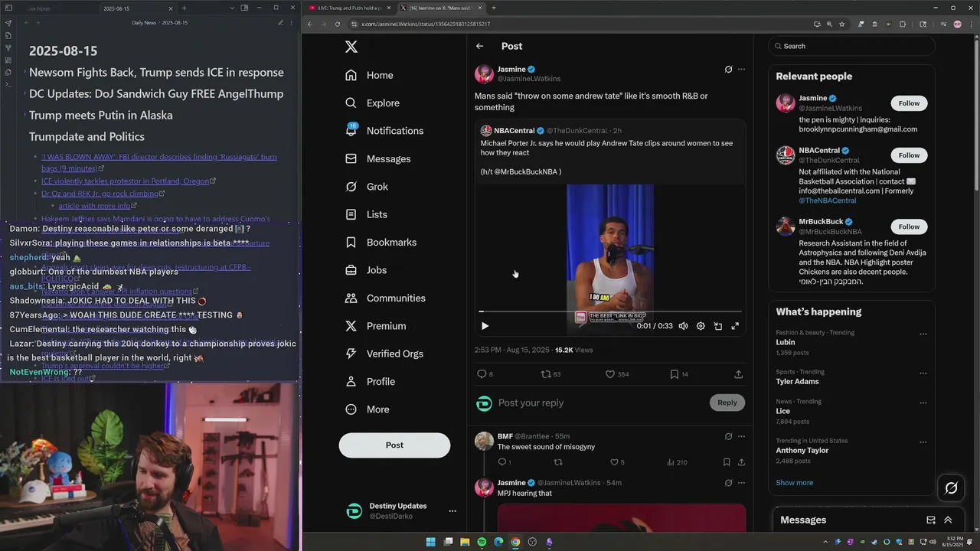Open Home in X sidebar
This screenshot has height=551, width=980.
[x=369, y=75]
